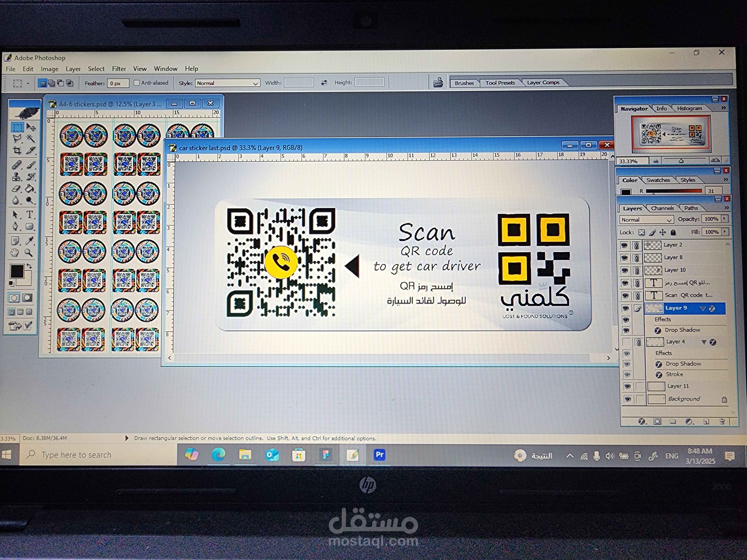The image size is (747, 560).
Task: Open the Filter menu
Action: 119,69
